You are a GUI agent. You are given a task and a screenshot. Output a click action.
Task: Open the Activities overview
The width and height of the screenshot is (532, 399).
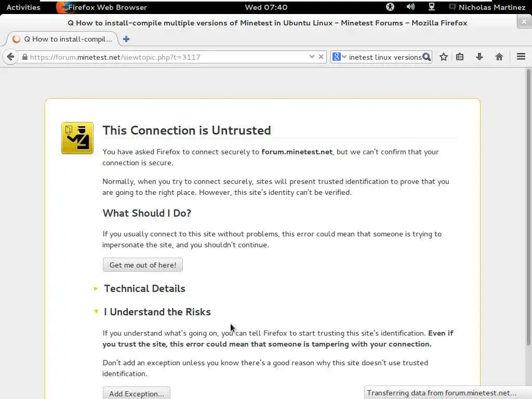(x=23, y=7)
